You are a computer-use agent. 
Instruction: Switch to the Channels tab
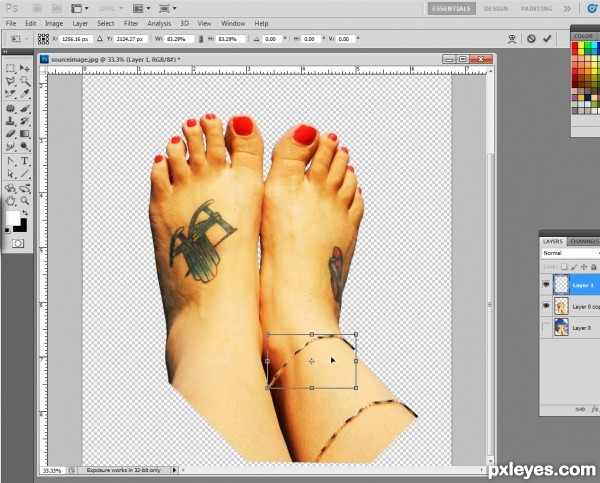(584, 242)
